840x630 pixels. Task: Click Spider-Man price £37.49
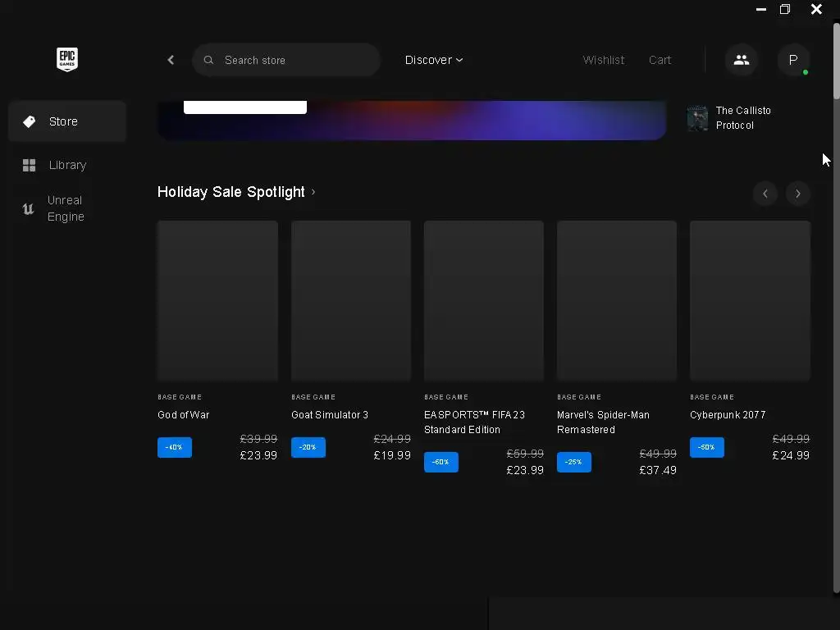658,470
